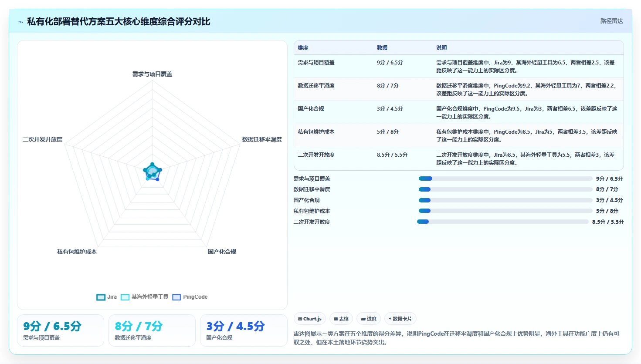
Task: Select table row cell 需求与项目覆盖
Action: point(316,63)
